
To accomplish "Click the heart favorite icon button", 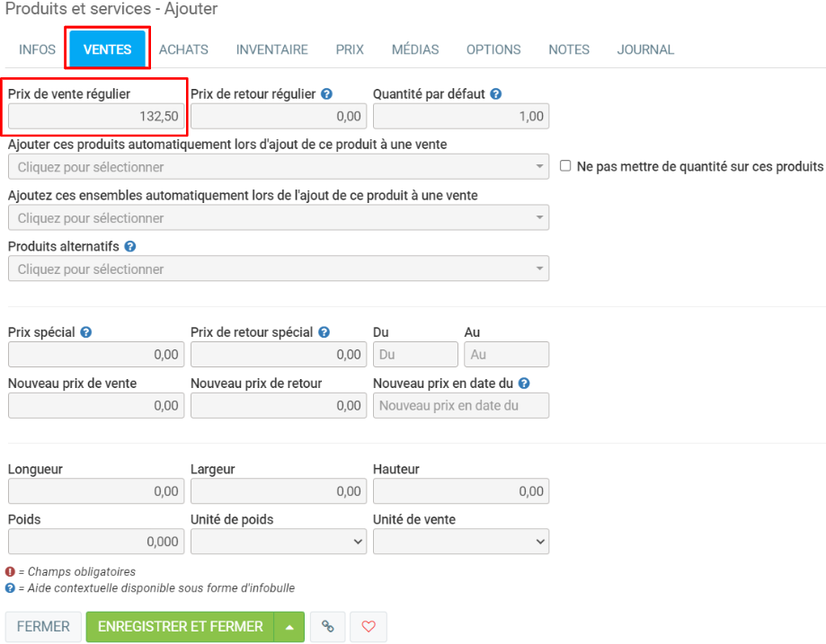I will point(369,627).
